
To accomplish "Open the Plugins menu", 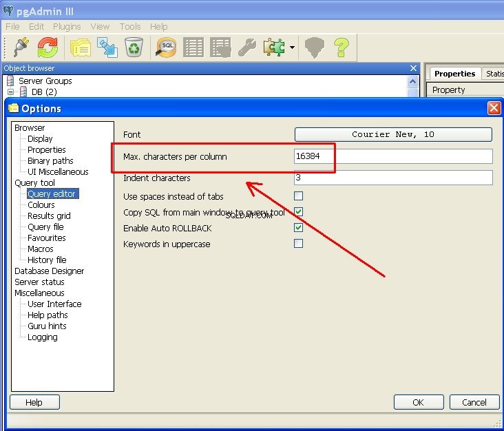I will [67, 26].
